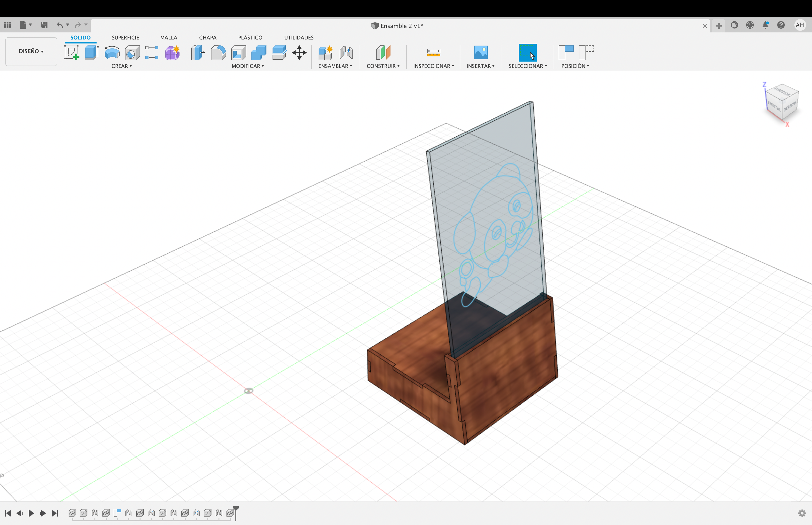Step forward one timeline feature
Screen dimensions: 812x525
[x=43, y=513]
